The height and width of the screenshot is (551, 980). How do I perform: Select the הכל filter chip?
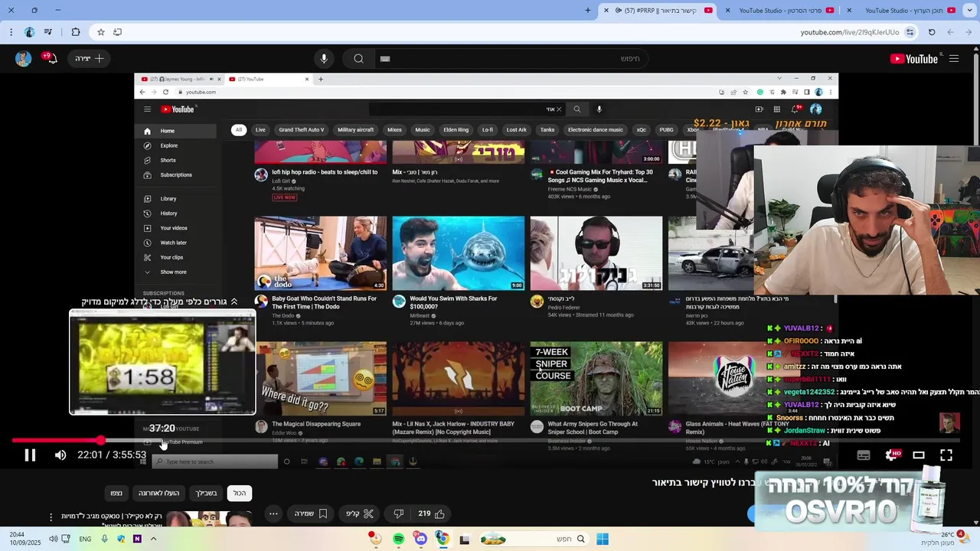[240, 494]
